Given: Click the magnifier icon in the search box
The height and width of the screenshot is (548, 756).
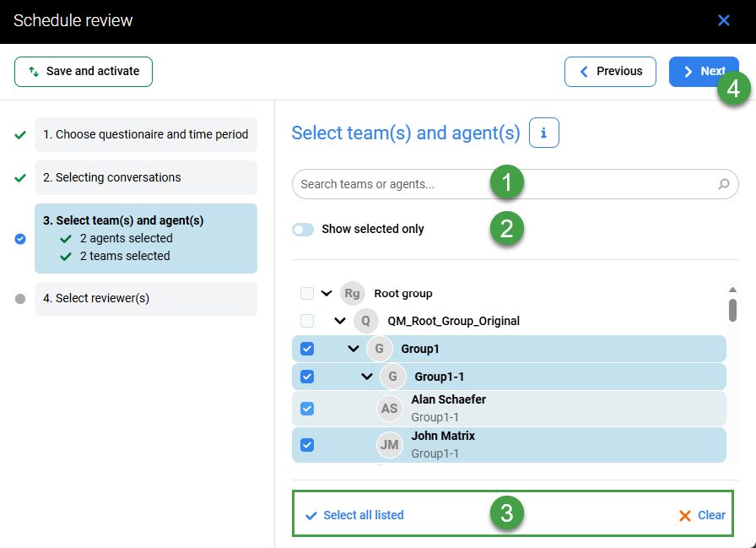Looking at the screenshot, I should tap(723, 184).
